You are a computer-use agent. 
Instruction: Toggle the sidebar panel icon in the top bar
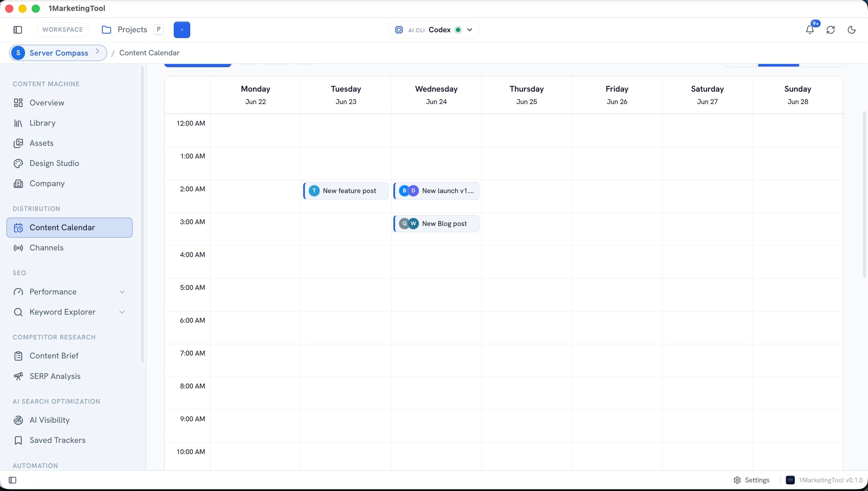click(x=18, y=30)
